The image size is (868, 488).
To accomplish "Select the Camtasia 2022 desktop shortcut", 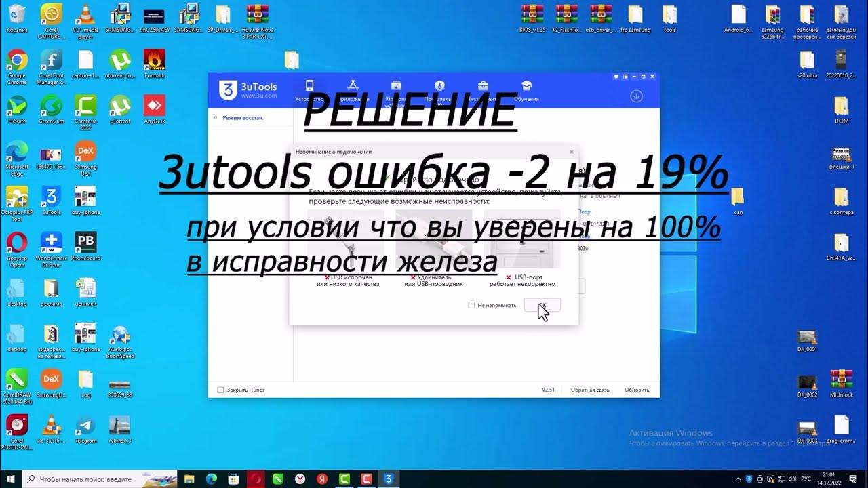I will pos(85,113).
